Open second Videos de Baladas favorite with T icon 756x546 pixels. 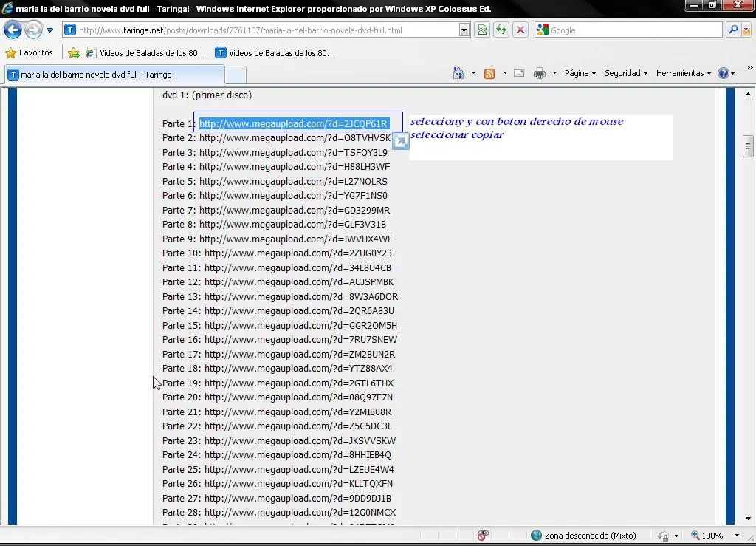[275, 53]
